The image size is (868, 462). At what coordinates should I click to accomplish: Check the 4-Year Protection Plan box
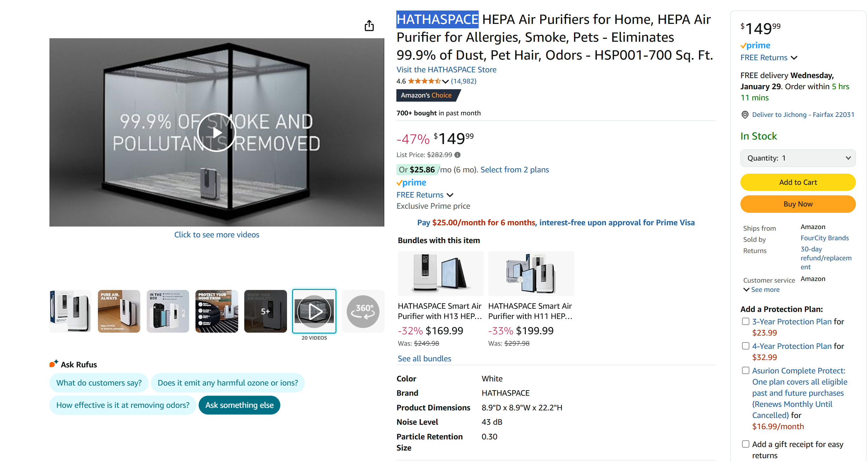[x=745, y=346]
